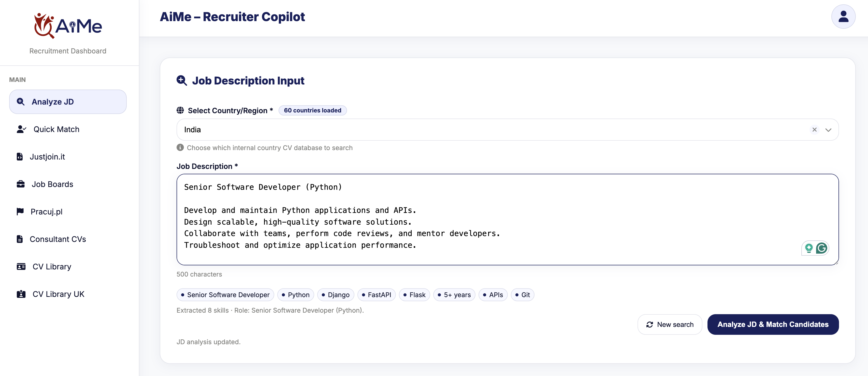This screenshot has height=376, width=868.
Task: Open the user profile avatar icon
Action: tap(843, 17)
